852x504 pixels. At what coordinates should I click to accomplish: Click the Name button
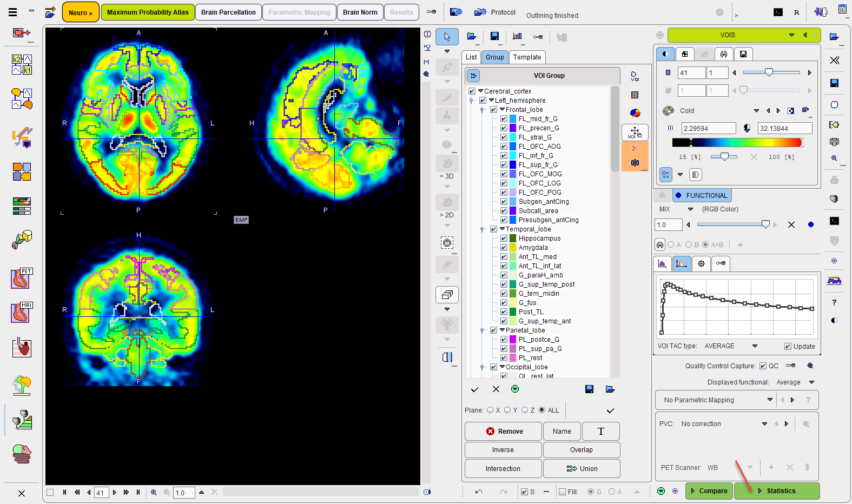(x=562, y=432)
